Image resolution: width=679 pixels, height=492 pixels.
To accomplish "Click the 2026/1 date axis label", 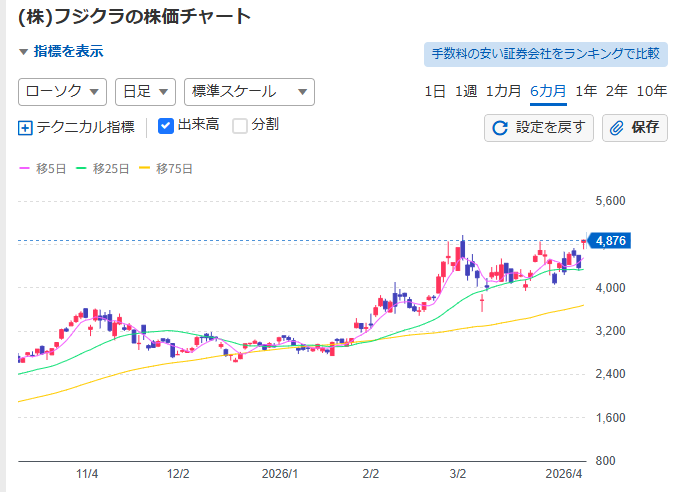I will pyautogui.click(x=280, y=474).
